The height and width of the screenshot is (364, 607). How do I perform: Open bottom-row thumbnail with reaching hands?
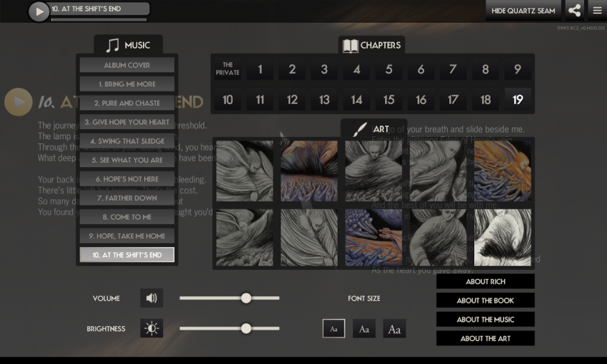[373, 238]
